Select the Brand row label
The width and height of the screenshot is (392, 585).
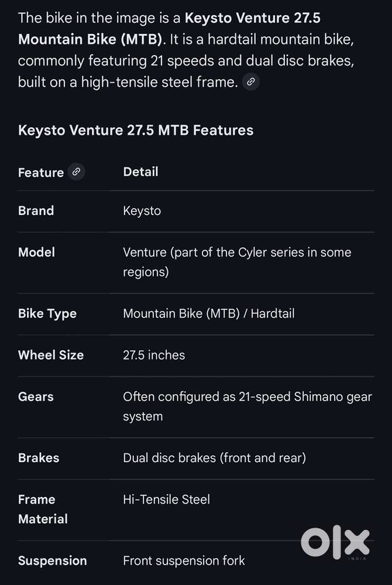[36, 211]
